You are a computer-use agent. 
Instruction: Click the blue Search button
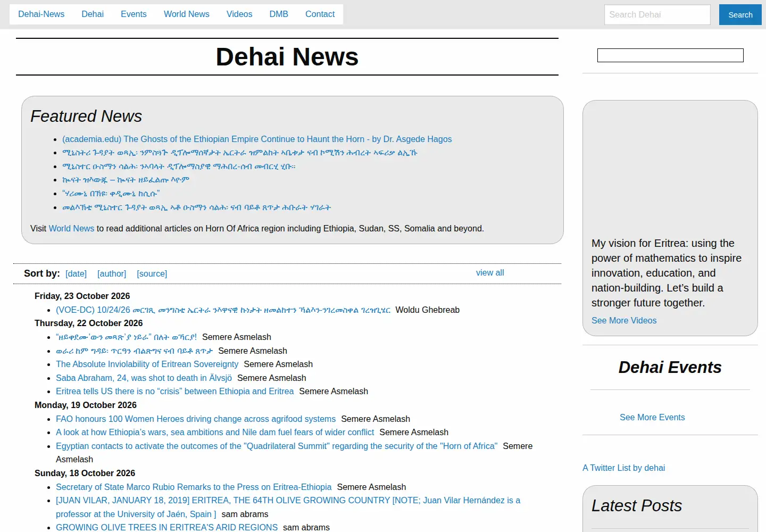tap(740, 15)
